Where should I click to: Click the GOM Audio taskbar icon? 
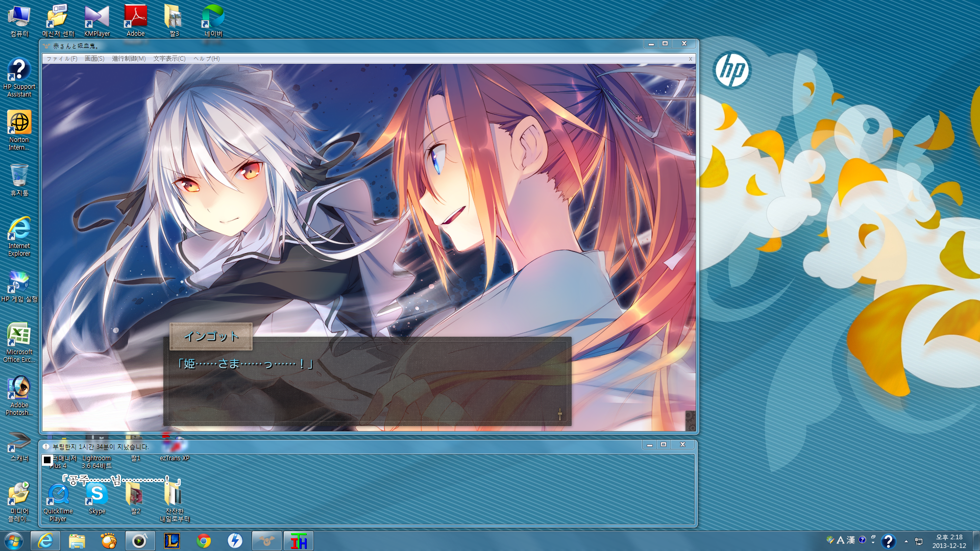[109, 541]
